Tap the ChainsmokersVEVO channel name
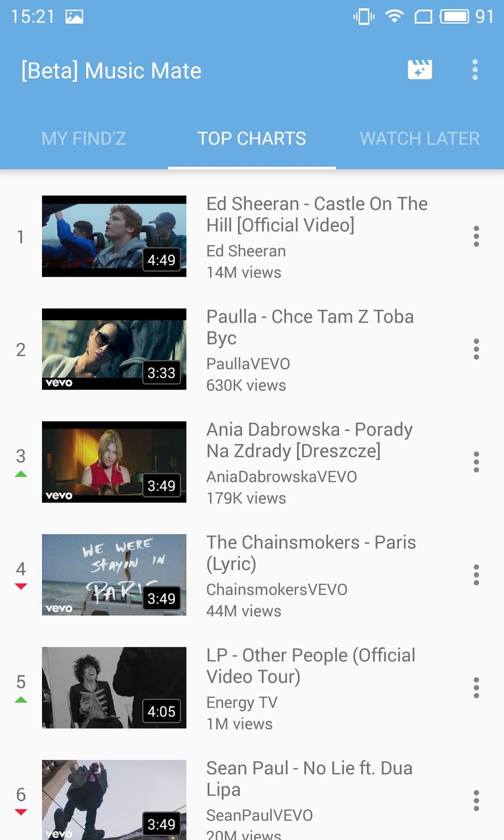This screenshot has height=840, width=504. (x=277, y=590)
